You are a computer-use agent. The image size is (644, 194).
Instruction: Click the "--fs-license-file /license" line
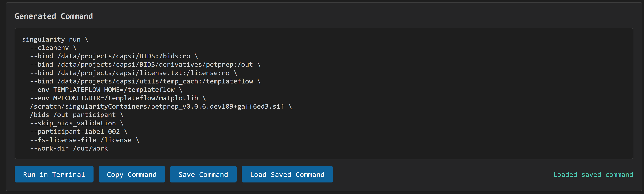pos(84,140)
